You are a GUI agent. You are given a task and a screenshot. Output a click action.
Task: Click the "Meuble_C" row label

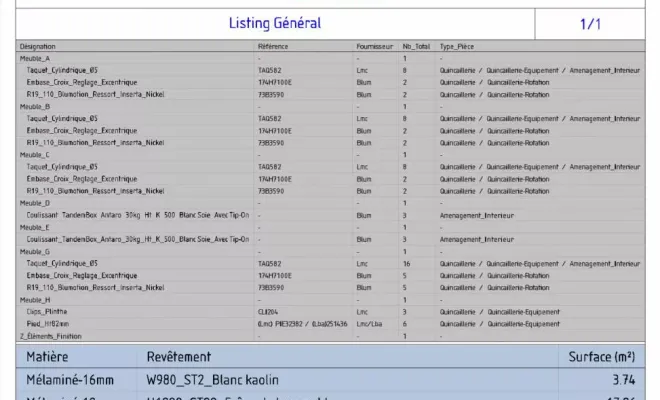pyautogui.click(x=35, y=155)
